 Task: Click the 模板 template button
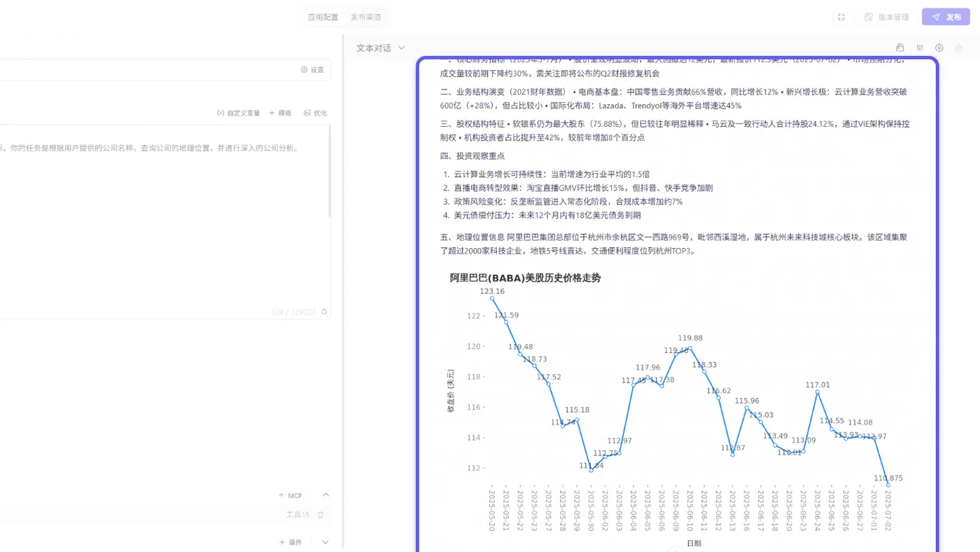(280, 113)
